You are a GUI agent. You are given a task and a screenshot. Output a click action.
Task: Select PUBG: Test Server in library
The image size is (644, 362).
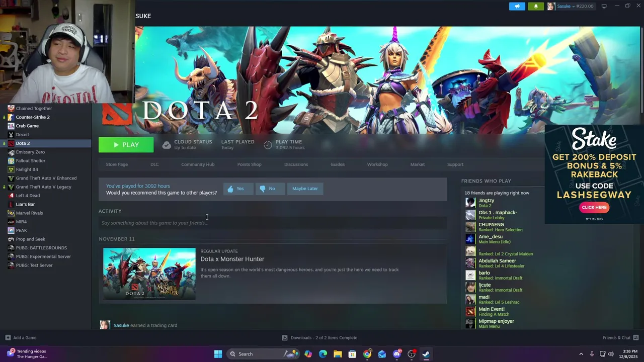click(x=34, y=265)
